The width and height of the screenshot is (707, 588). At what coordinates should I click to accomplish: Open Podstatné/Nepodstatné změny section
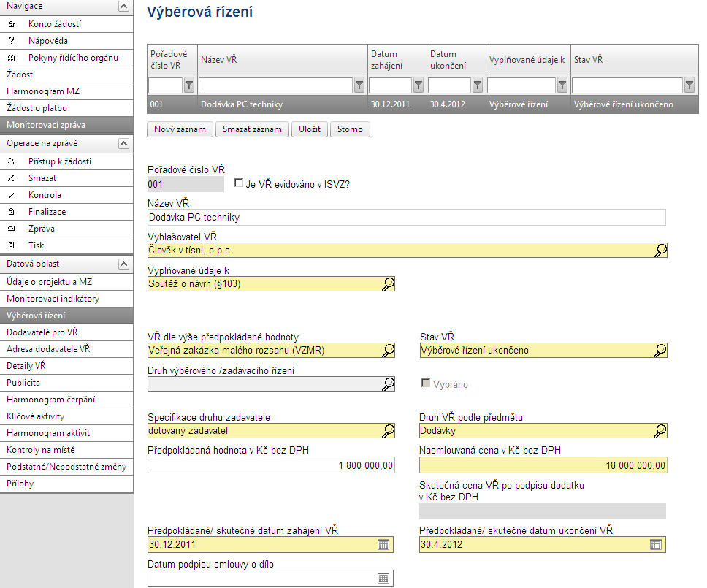point(66,467)
